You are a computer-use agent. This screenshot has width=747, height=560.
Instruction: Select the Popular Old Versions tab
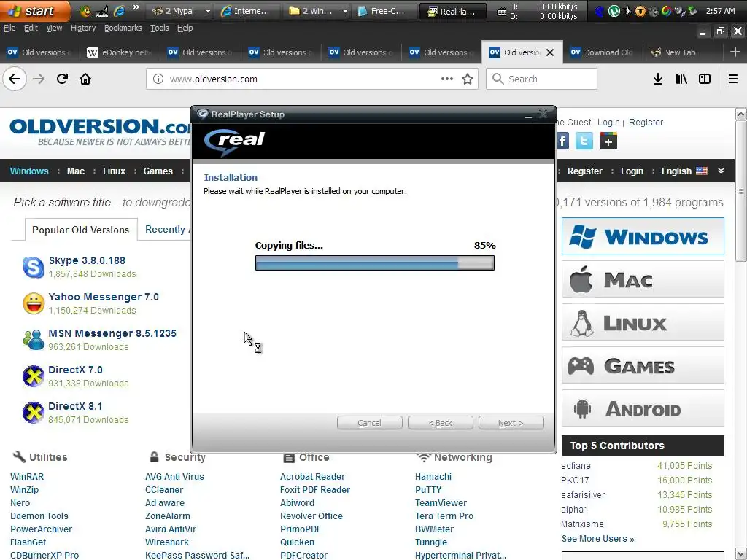pos(80,230)
